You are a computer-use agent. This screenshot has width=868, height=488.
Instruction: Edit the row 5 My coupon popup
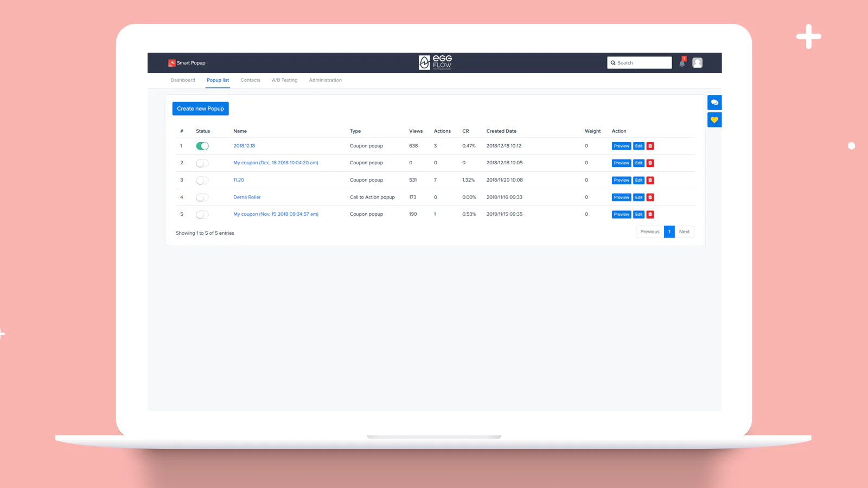639,214
